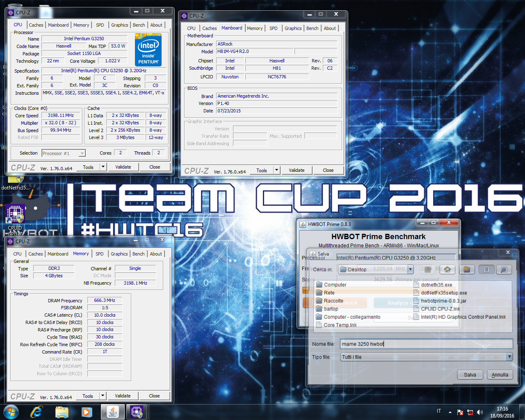This screenshot has width=525, height=420.
Task: Select 'Computer - collegamento' in the file list
Action: 348,317
